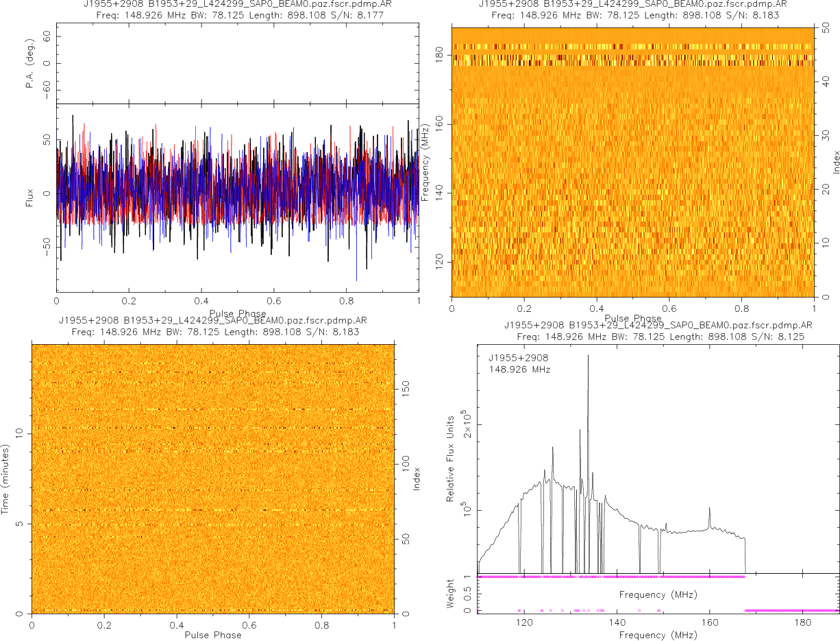Click the "Relative Flux Units" axis label
Screen dimensions: 840x641
[451, 458]
